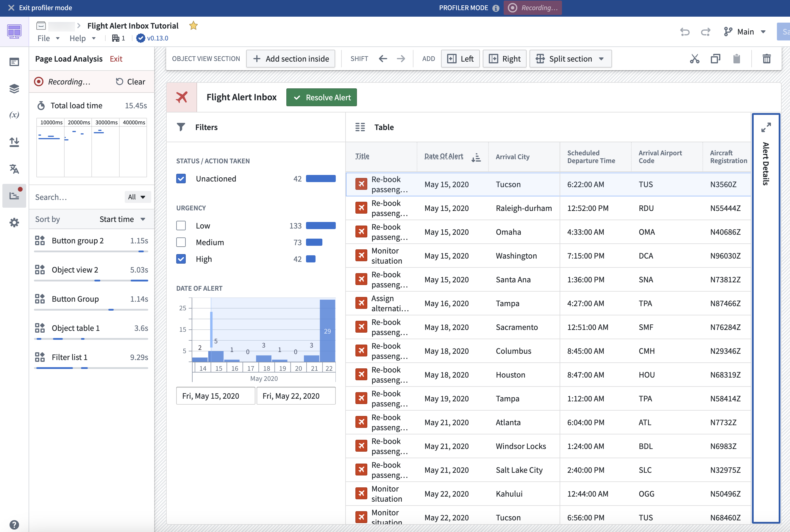Open the Split section dropdown
790x532 pixels.
(570, 59)
